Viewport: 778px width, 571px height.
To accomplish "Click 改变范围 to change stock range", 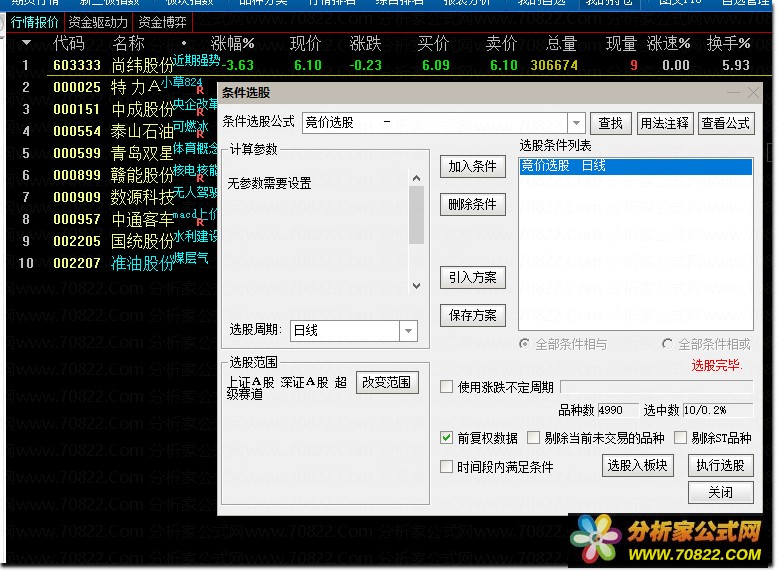I will (x=387, y=382).
